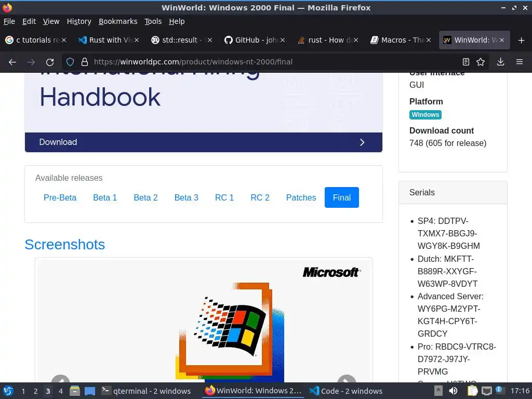Close the 'Rust with Vis' tab
Screen dimensions: 532x399
137,40
